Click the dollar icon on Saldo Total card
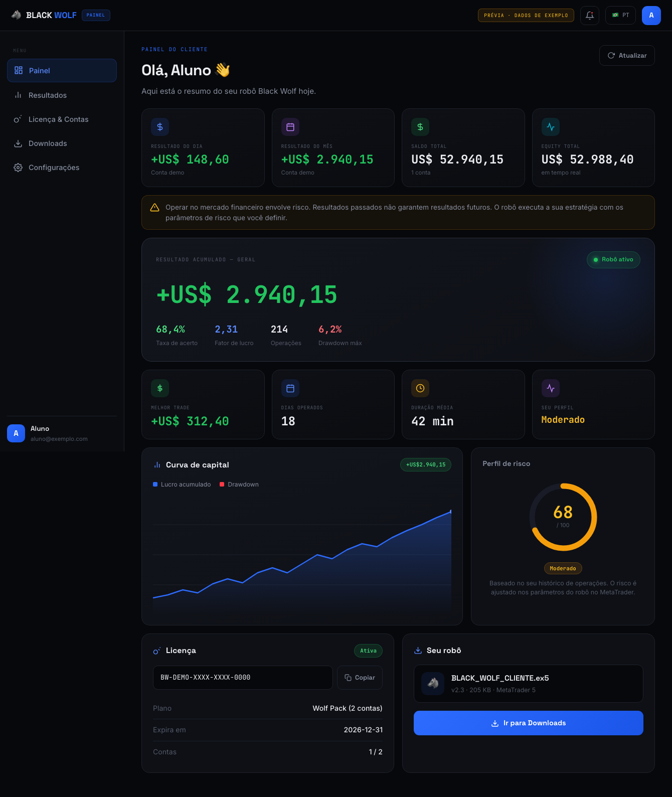 (420, 127)
